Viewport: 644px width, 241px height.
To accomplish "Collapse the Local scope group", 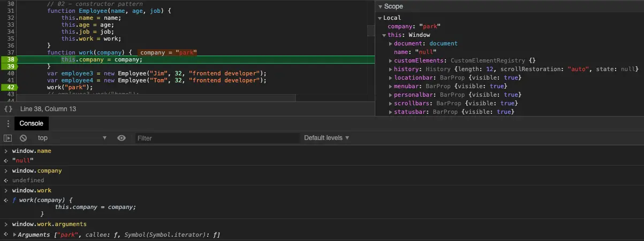I will (x=380, y=18).
